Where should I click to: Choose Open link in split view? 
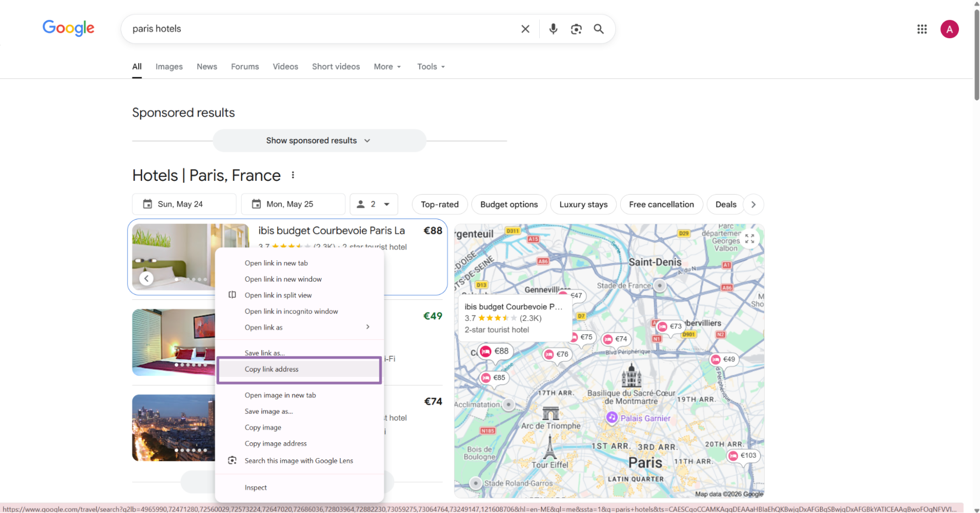pos(300,295)
